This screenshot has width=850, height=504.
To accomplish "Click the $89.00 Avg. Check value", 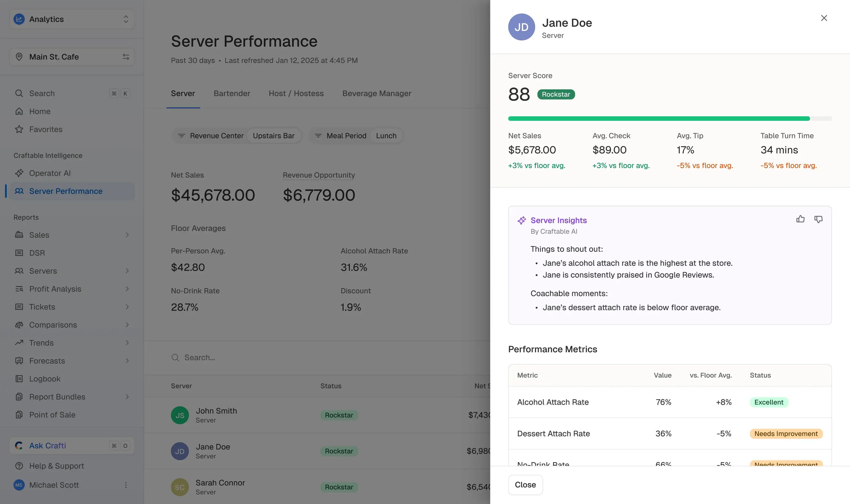I will tap(609, 150).
